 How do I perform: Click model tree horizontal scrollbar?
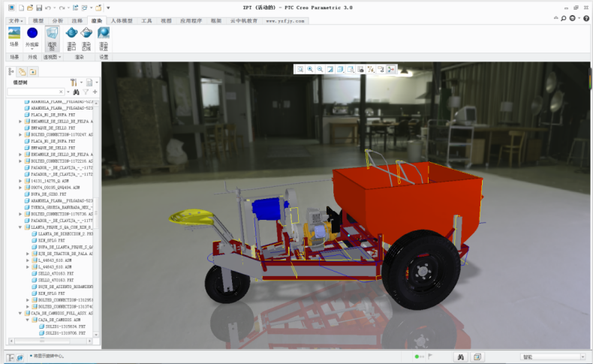click(x=50, y=341)
